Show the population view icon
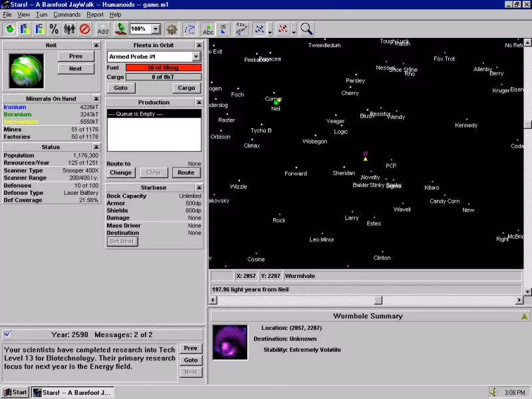 pyautogui.click(x=69, y=29)
